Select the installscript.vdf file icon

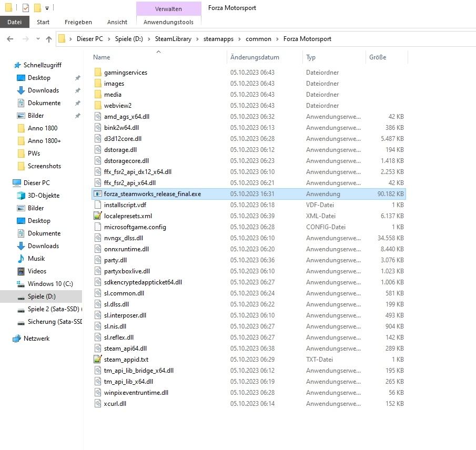[x=98, y=205]
